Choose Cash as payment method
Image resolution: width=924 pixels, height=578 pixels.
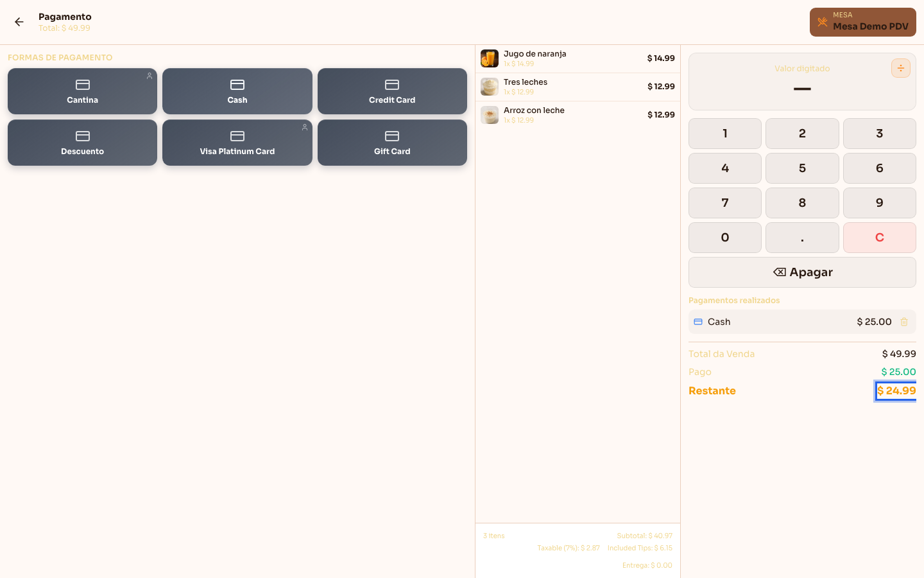coord(237,91)
